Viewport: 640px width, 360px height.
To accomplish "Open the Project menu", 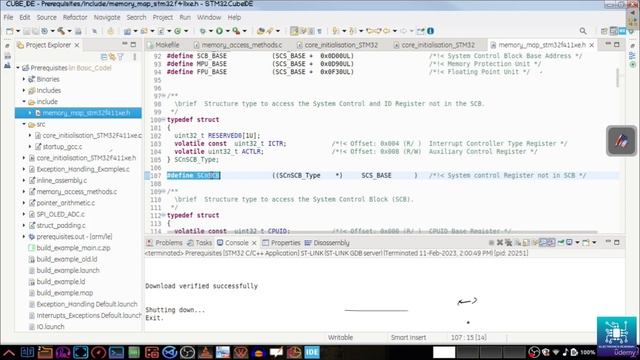I will point(163,18).
